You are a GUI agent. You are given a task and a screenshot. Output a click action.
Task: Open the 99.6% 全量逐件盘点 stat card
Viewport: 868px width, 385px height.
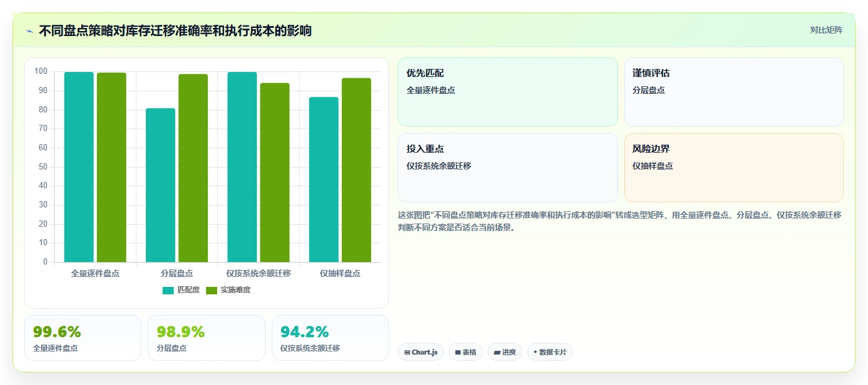(x=83, y=338)
